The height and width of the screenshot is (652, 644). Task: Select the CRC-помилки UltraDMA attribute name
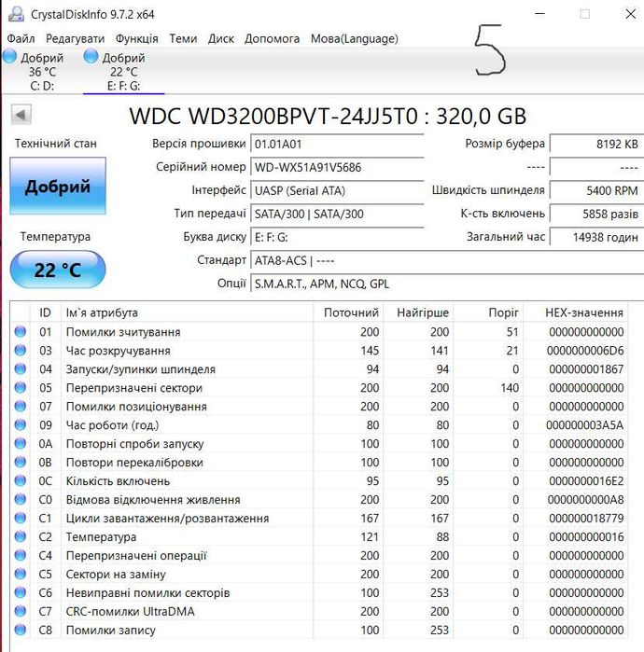tap(131, 611)
